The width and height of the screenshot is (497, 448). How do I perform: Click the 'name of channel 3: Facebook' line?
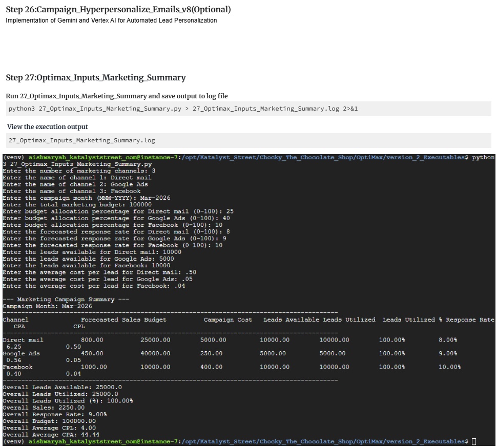pyautogui.click(x=72, y=191)
